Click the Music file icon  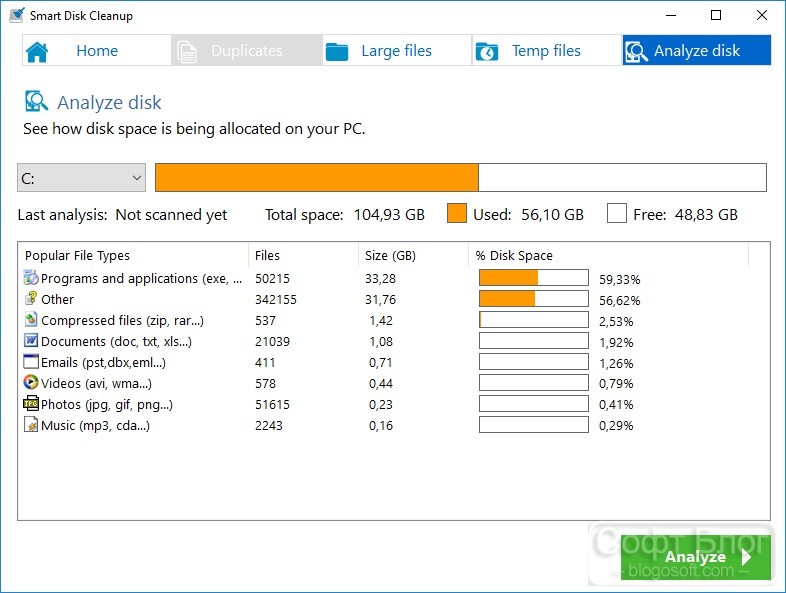tap(31, 425)
